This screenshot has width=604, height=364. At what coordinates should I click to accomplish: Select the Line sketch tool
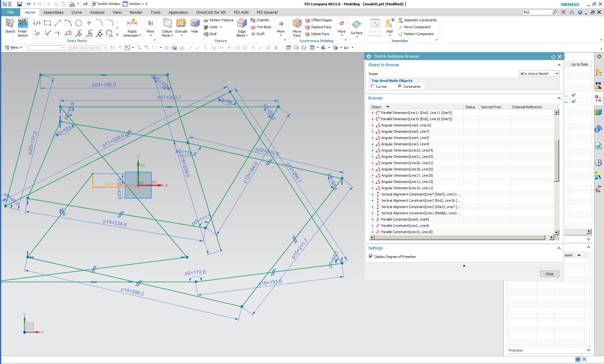[58, 23]
